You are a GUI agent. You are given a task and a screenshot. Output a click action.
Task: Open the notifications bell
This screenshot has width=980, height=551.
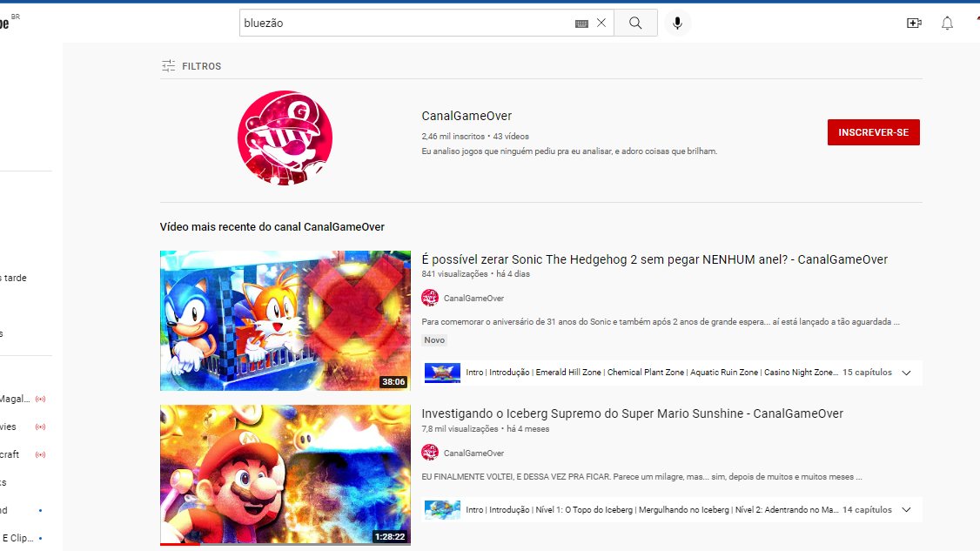(948, 24)
